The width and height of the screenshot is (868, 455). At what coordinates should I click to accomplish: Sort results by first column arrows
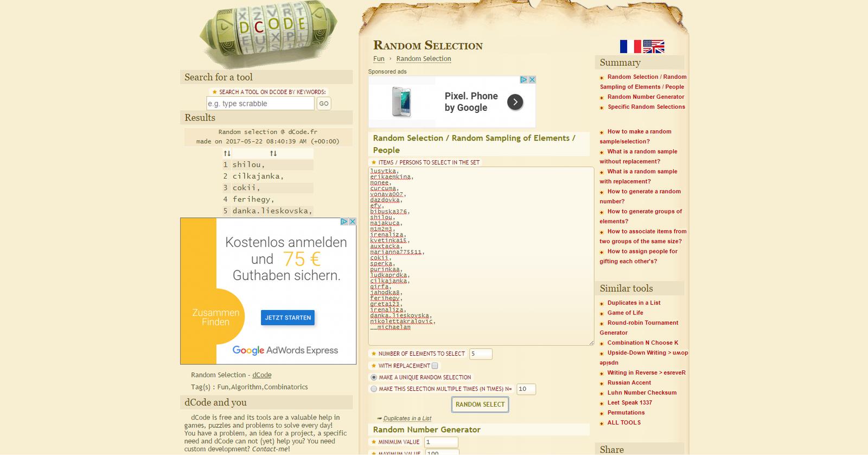(x=227, y=154)
